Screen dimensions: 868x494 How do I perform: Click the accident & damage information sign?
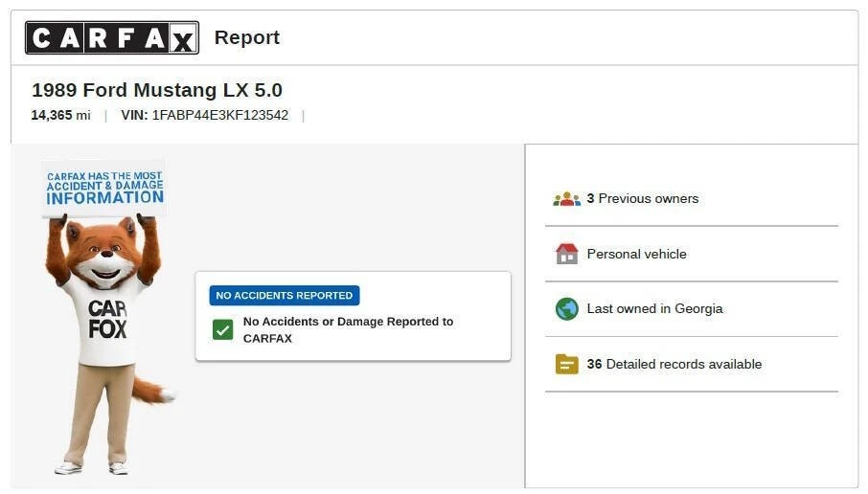(104, 188)
